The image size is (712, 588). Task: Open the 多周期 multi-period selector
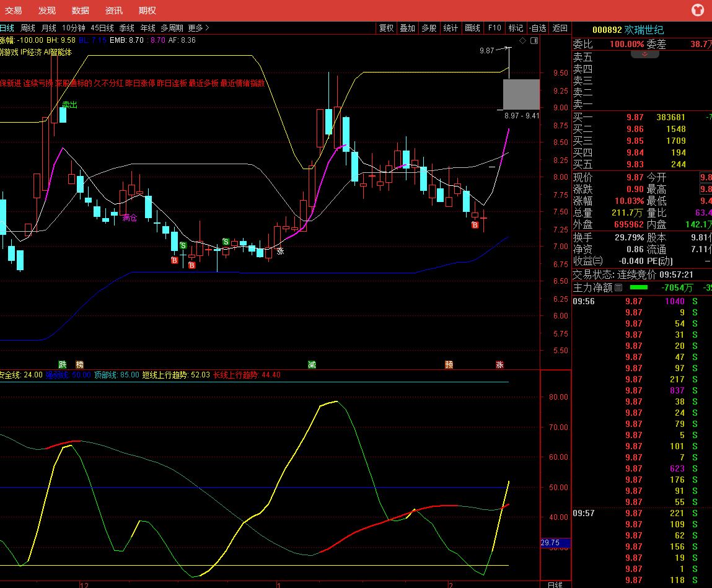[x=172, y=28]
